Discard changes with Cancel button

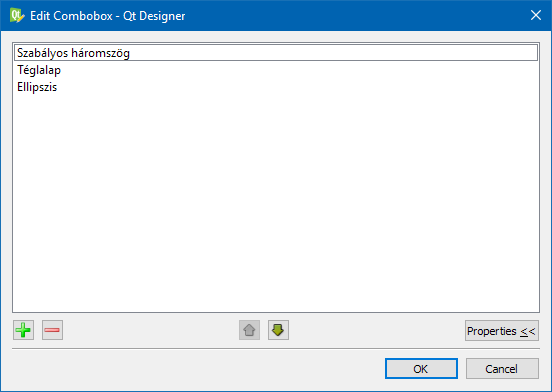point(502,369)
